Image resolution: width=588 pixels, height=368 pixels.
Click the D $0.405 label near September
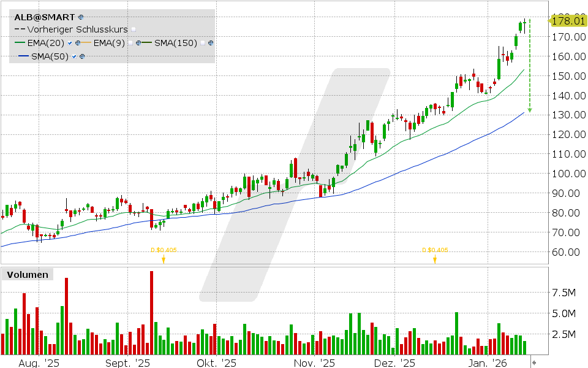tap(164, 250)
